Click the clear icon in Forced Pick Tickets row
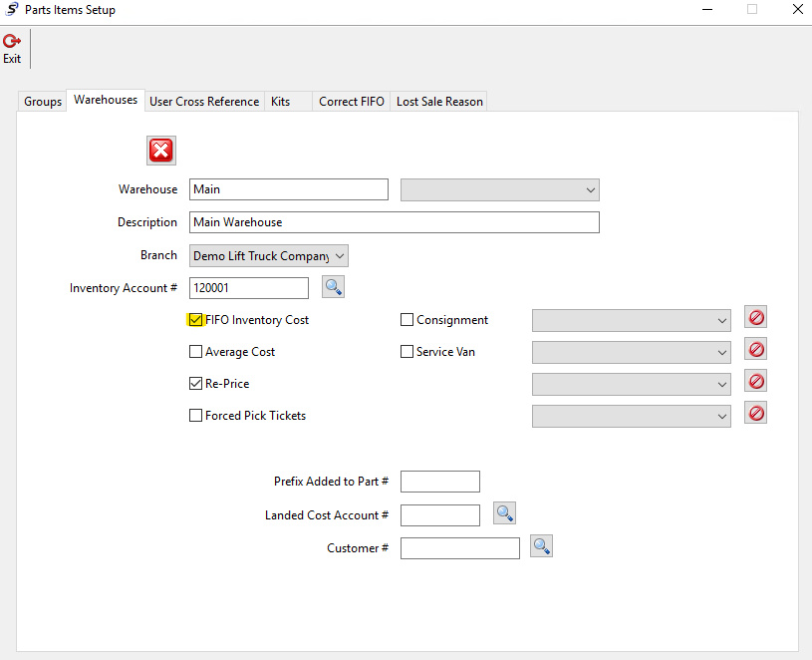Image resolution: width=812 pixels, height=660 pixels. coord(755,414)
